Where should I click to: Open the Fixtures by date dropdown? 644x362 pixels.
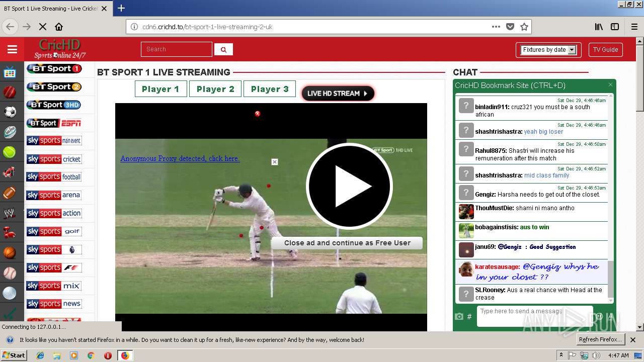click(548, 50)
